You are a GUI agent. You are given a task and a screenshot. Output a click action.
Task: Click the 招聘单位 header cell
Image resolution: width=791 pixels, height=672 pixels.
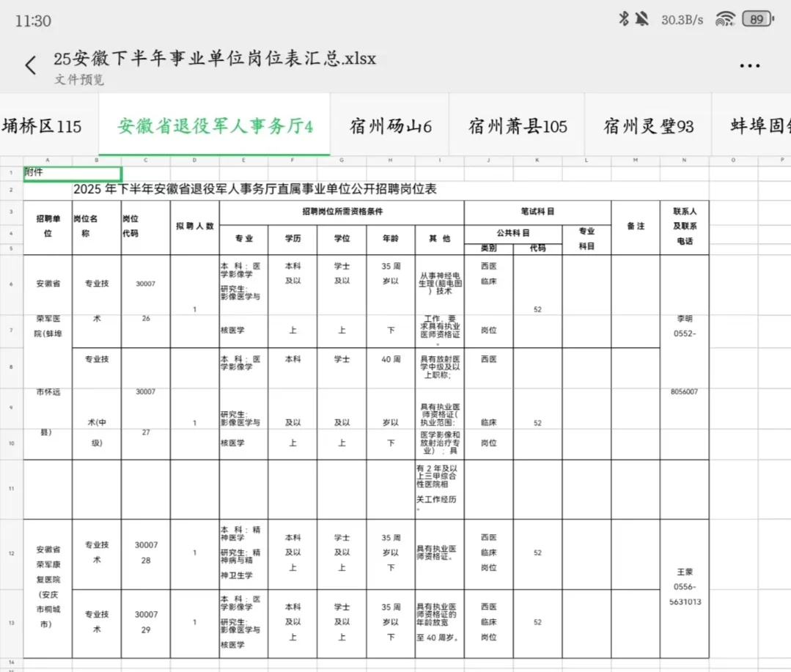click(x=48, y=227)
